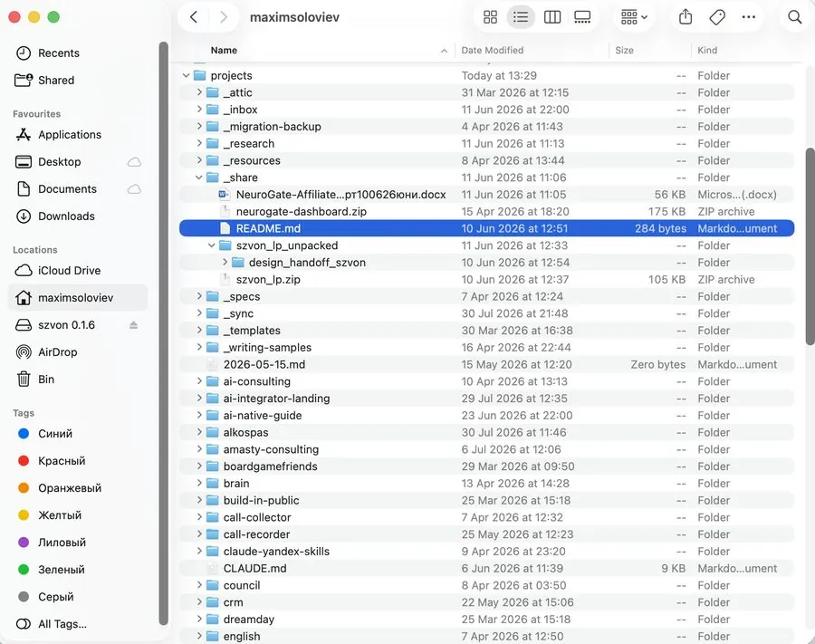Select the szvon_lp.zip file row

pos(486,280)
